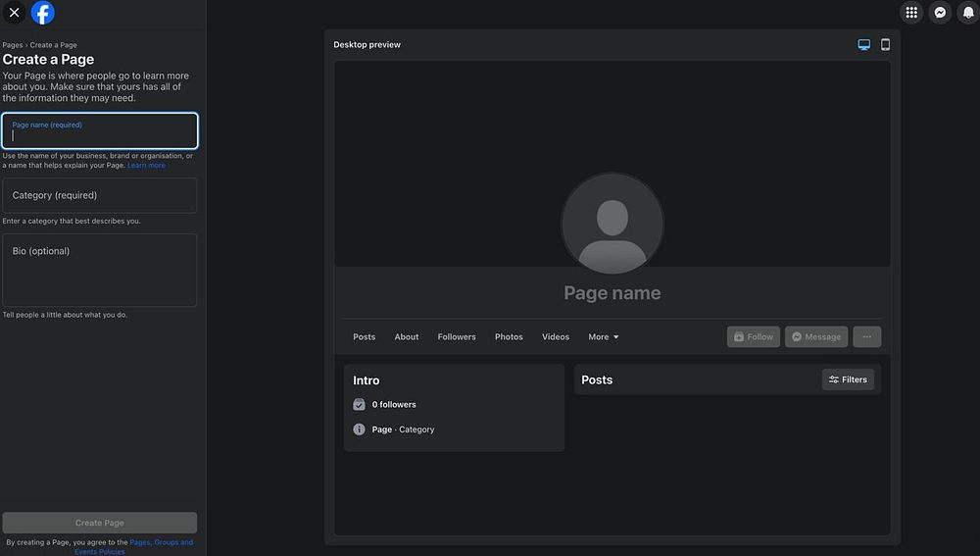Click into the Bio text area
This screenshot has width=980, height=556.
point(100,271)
